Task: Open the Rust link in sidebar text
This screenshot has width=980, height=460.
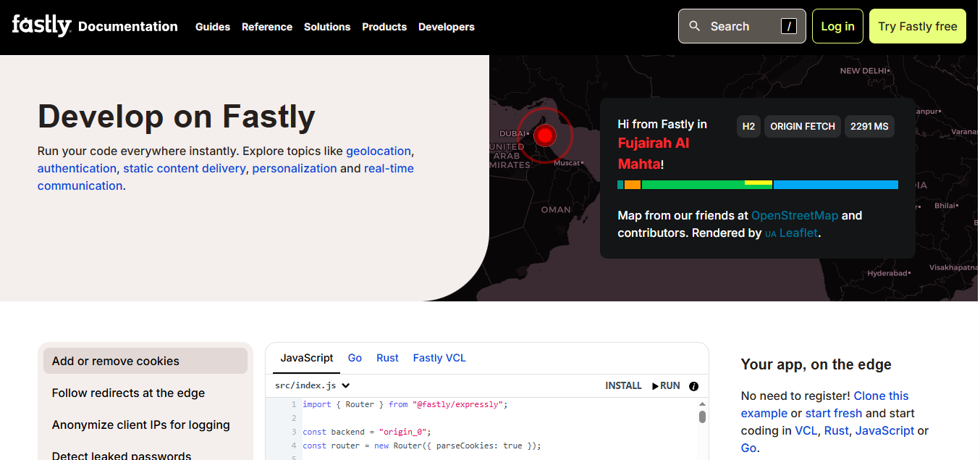Action: click(x=836, y=430)
